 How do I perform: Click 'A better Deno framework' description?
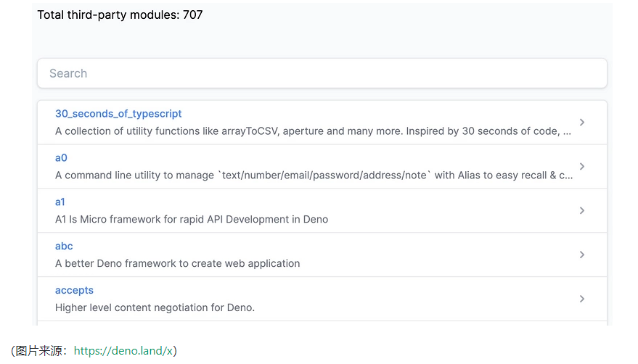[x=177, y=264]
